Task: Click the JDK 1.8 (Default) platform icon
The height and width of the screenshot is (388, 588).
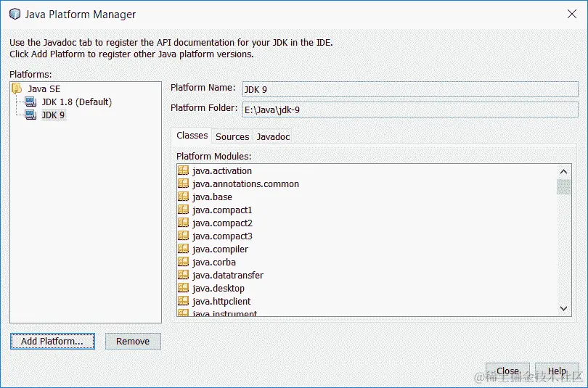Action: coord(30,102)
